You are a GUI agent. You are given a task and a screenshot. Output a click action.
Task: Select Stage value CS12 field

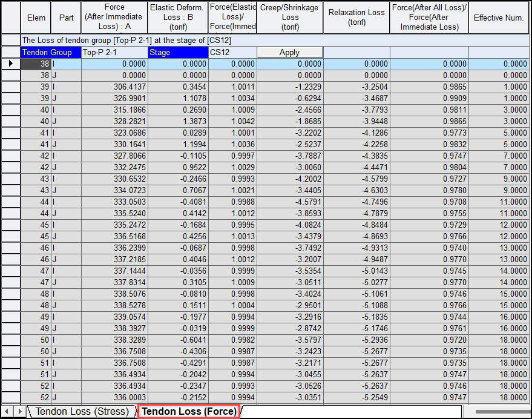click(x=232, y=52)
